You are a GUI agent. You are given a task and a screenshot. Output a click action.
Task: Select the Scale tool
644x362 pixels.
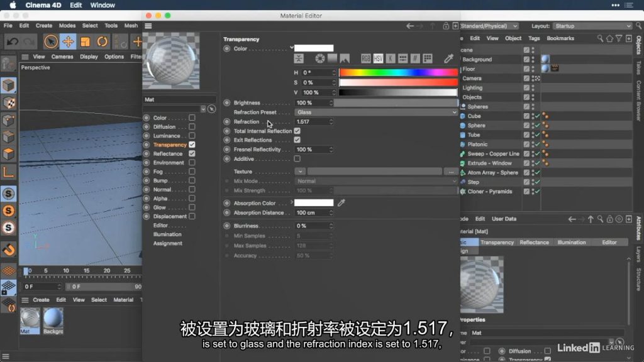[85, 41]
